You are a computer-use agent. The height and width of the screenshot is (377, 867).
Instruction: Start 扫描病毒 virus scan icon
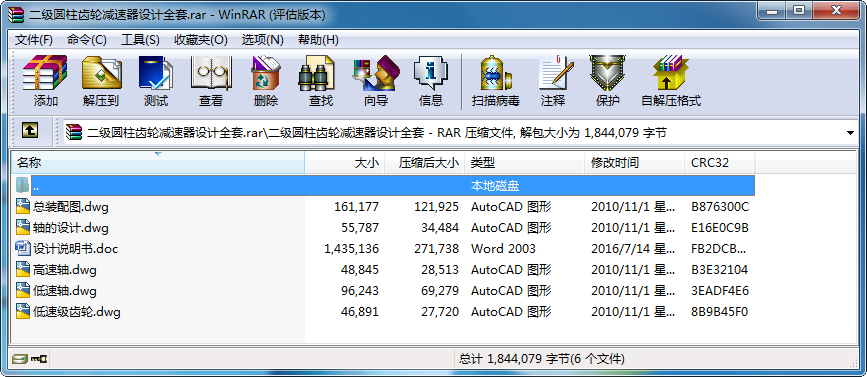(495, 81)
